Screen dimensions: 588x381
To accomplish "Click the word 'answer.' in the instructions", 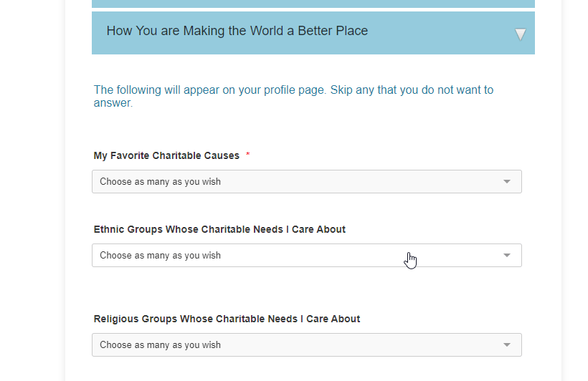I will click(113, 103).
